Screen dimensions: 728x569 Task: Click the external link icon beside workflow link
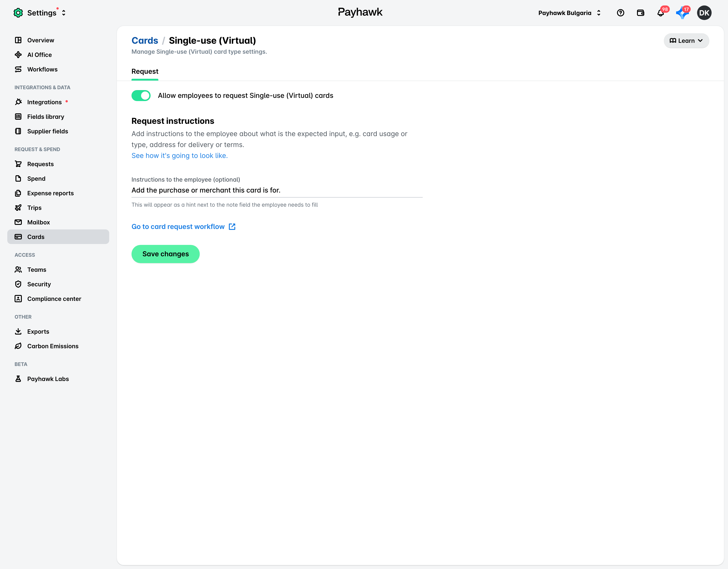point(232,227)
